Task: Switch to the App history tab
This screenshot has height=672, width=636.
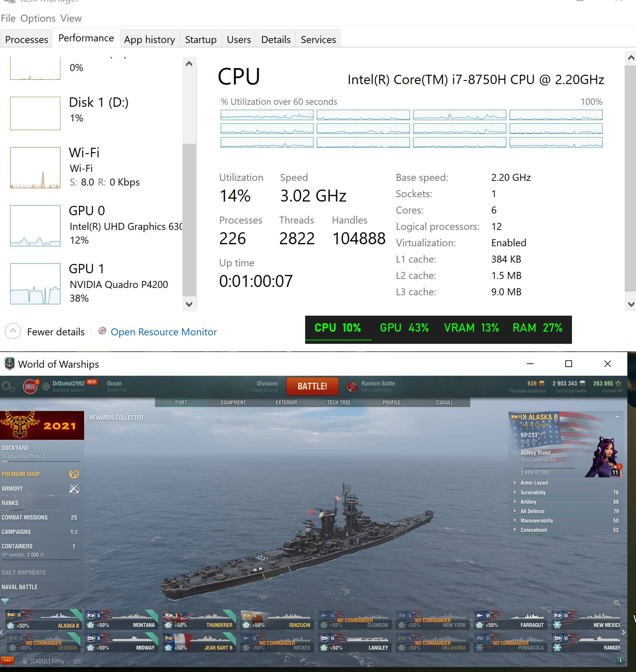Action: (x=149, y=39)
